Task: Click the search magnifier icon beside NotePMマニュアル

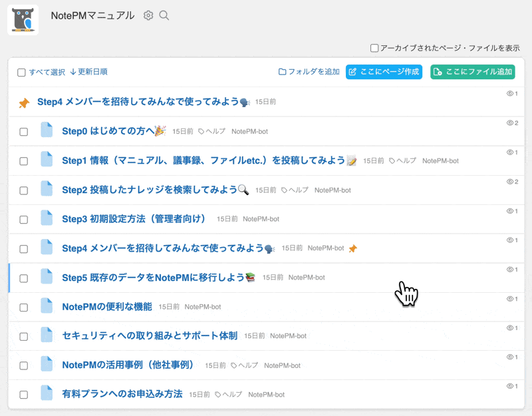Action: point(164,15)
